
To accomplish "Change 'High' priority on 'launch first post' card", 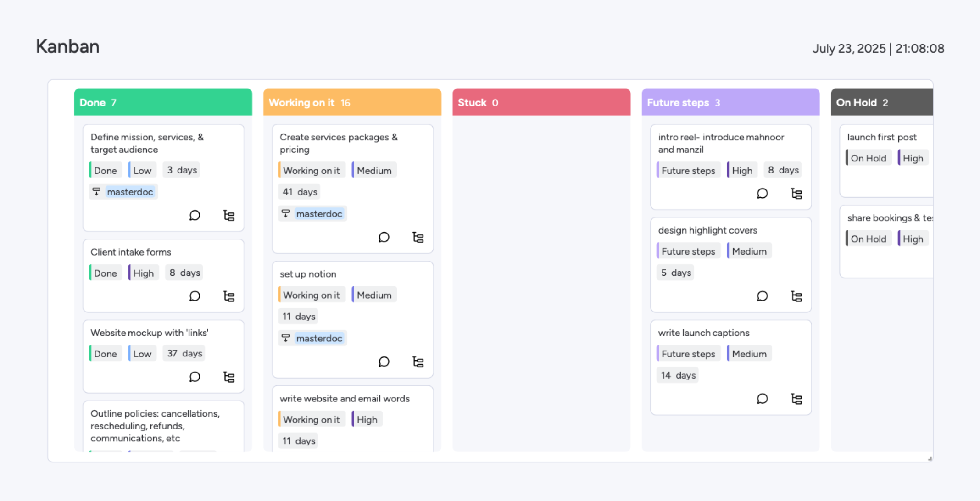I will click(913, 158).
